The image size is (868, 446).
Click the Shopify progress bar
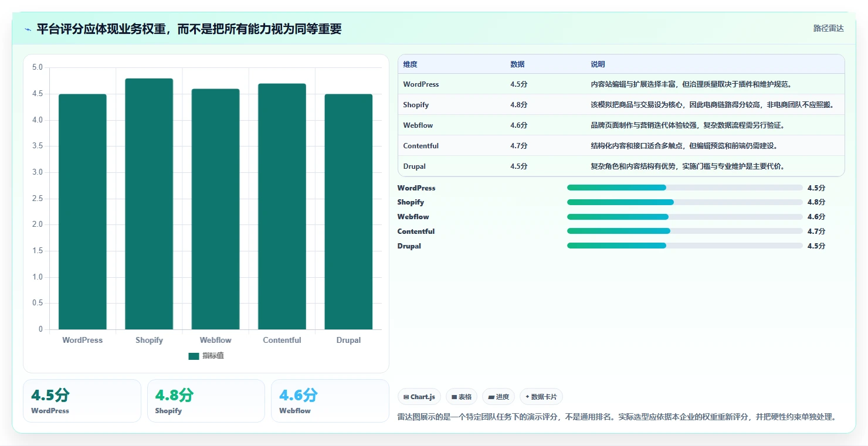point(685,202)
